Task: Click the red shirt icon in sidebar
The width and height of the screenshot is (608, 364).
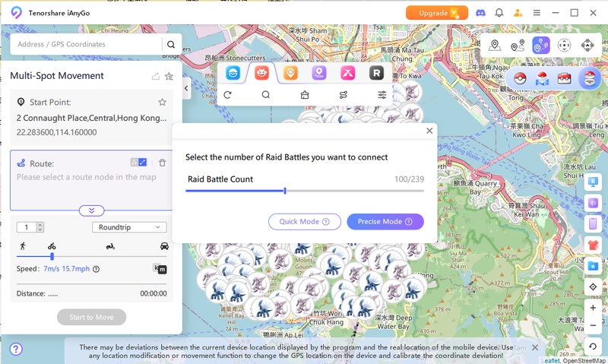Action: click(593, 245)
